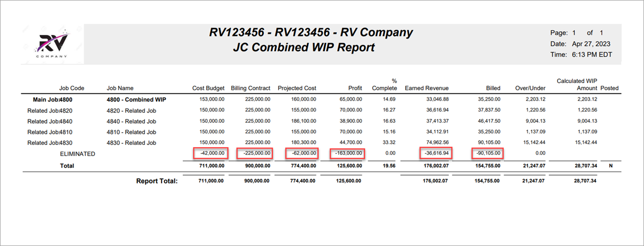Click earned revenue '33,046.88'
644x246 pixels.
pyautogui.click(x=437, y=99)
